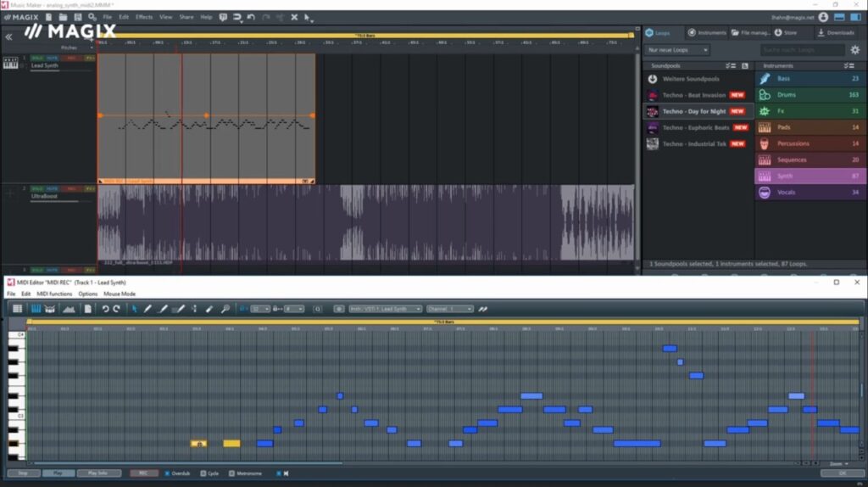This screenshot has width=868, height=487.
Task: Open the Effects menu in Music Maker
Action: (x=144, y=17)
